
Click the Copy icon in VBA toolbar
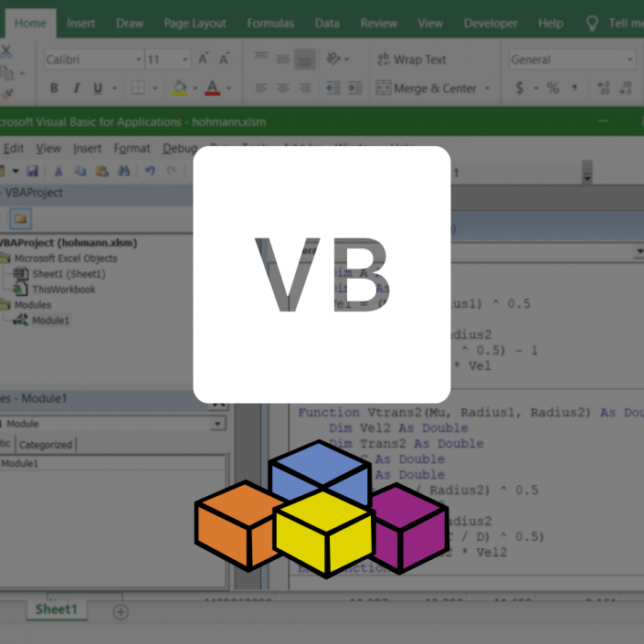(79, 171)
